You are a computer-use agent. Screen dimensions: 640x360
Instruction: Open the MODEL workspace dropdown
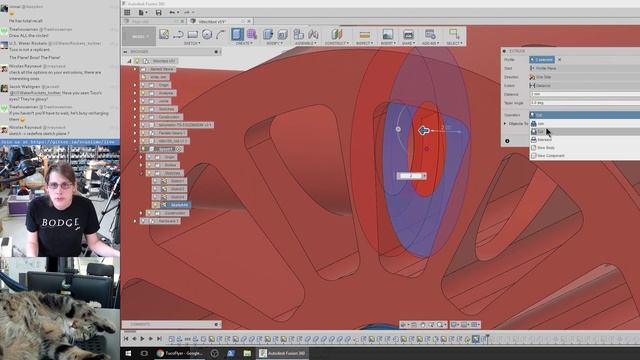139,36
